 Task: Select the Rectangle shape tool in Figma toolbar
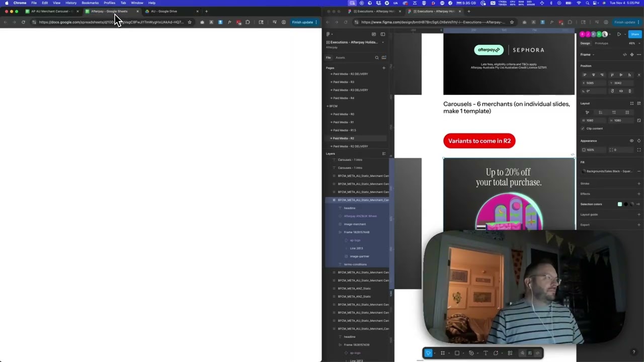tap(457, 353)
